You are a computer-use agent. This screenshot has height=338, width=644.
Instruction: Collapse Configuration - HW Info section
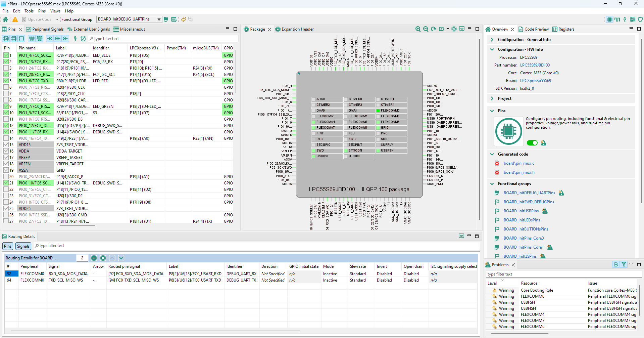click(492, 49)
